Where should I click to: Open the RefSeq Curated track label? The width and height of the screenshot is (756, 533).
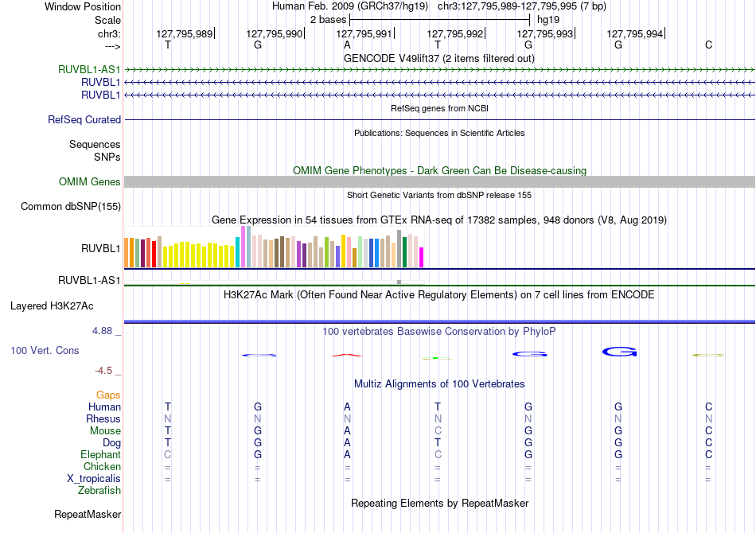click(84, 119)
